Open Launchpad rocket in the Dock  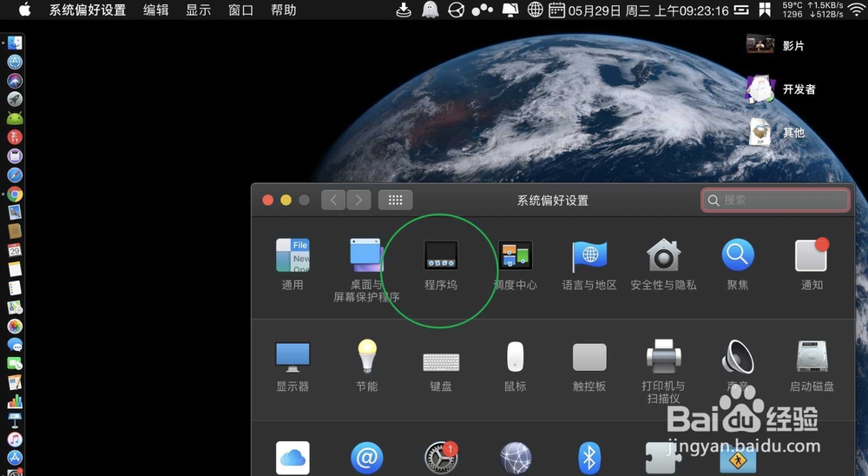pos(15,99)
